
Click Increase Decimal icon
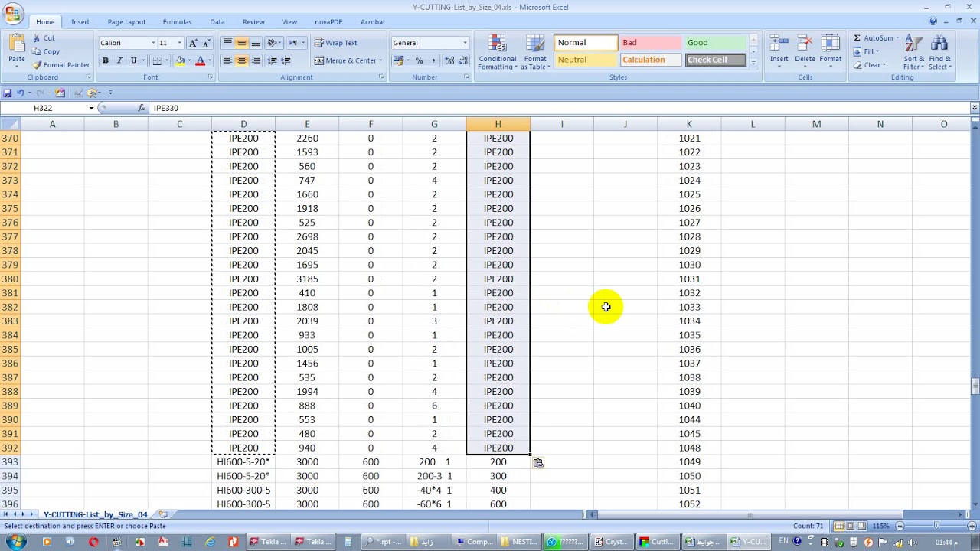(x=449, y=60)
